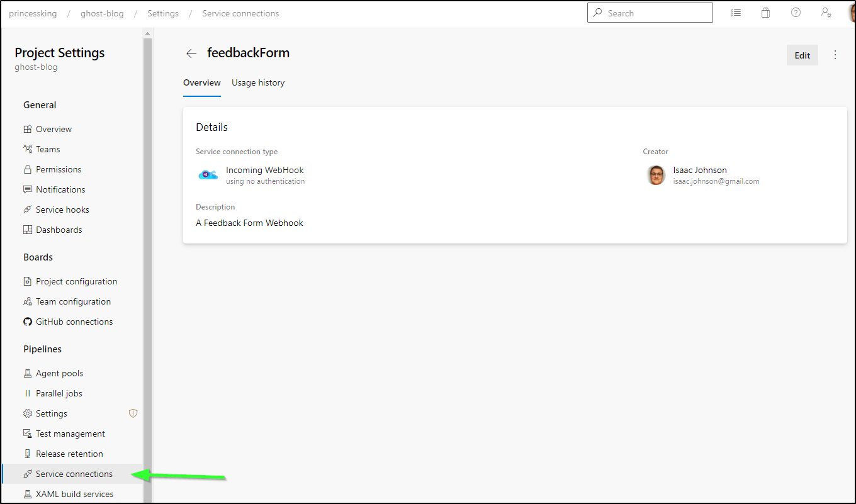Open the work items list icon in header
Viewport: 856px width, 504px height.
pyautogui.click(x=735, y=13)
